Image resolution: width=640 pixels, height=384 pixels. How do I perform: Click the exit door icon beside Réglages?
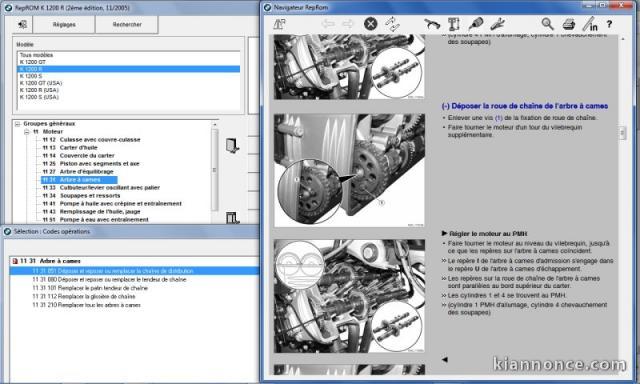(22, 24)
